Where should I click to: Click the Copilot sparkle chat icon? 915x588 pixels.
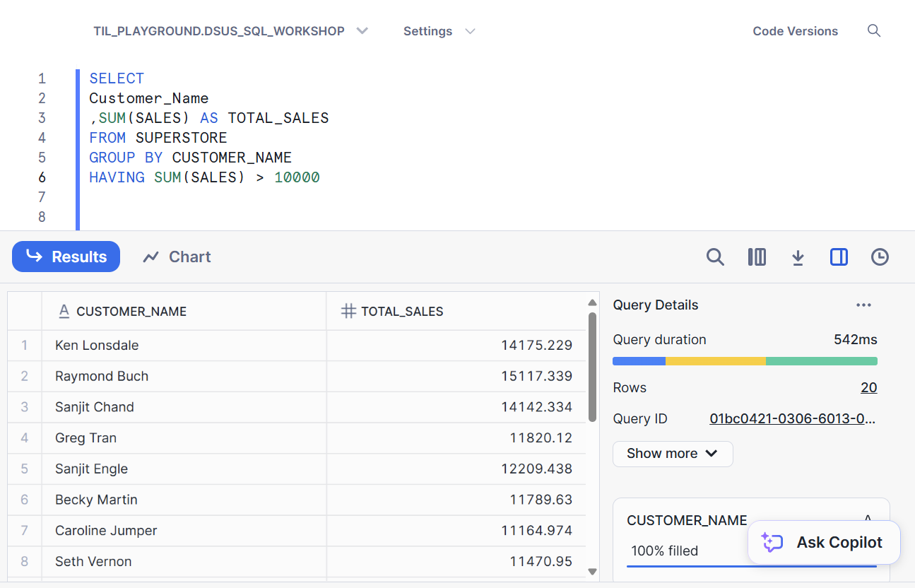pyautogui.click(x=772, y=543)
